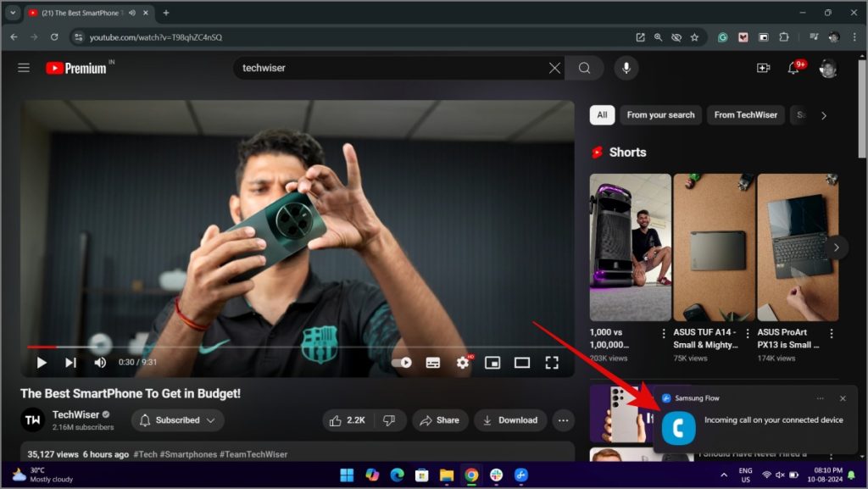This screenshot has width=868, height=489.
Task: Open the #Tech hashtag link
Action: pyautogui.click(x=145, y=454)
